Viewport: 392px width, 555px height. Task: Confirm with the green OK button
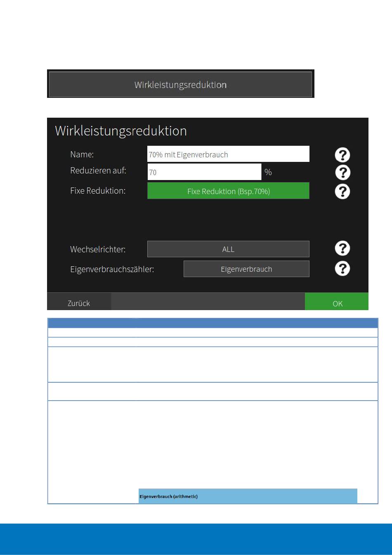337,303
